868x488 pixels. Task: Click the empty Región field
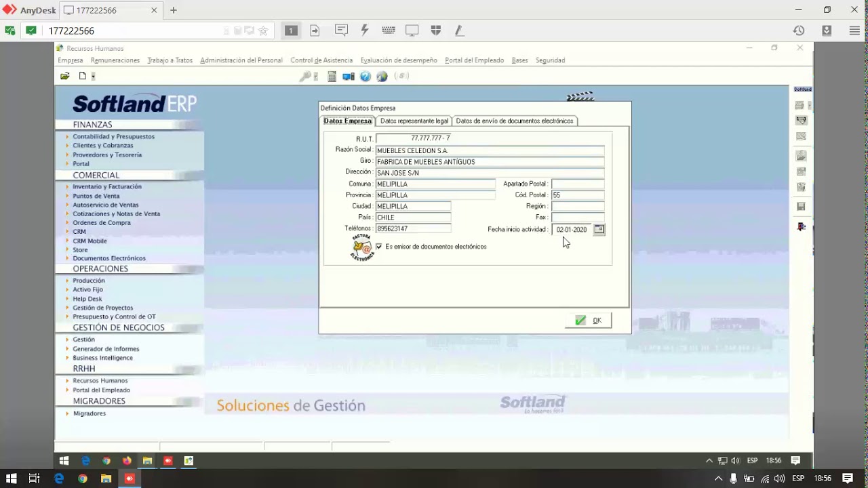[x=578, y=206]
